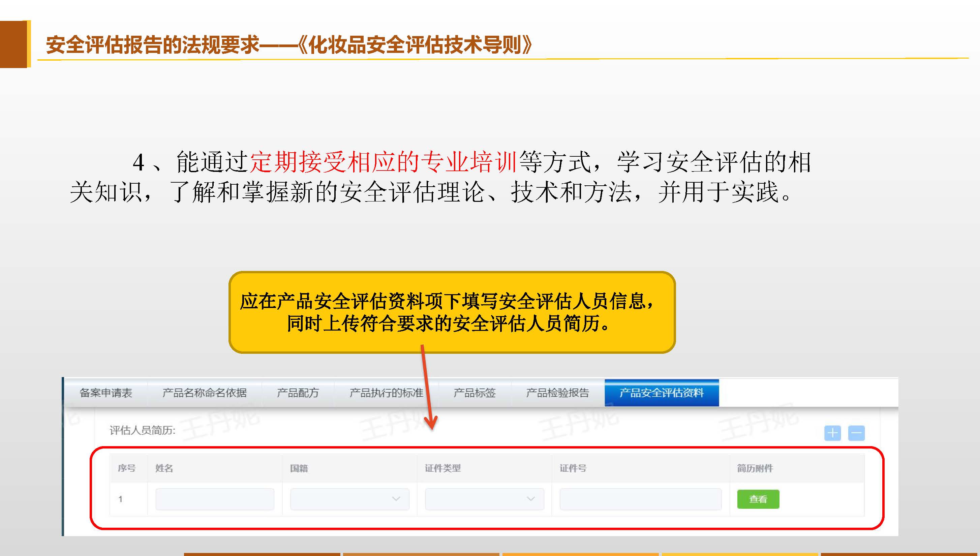
Task: Open the 产品名称命名依据 tab
Action: (204, 393)
